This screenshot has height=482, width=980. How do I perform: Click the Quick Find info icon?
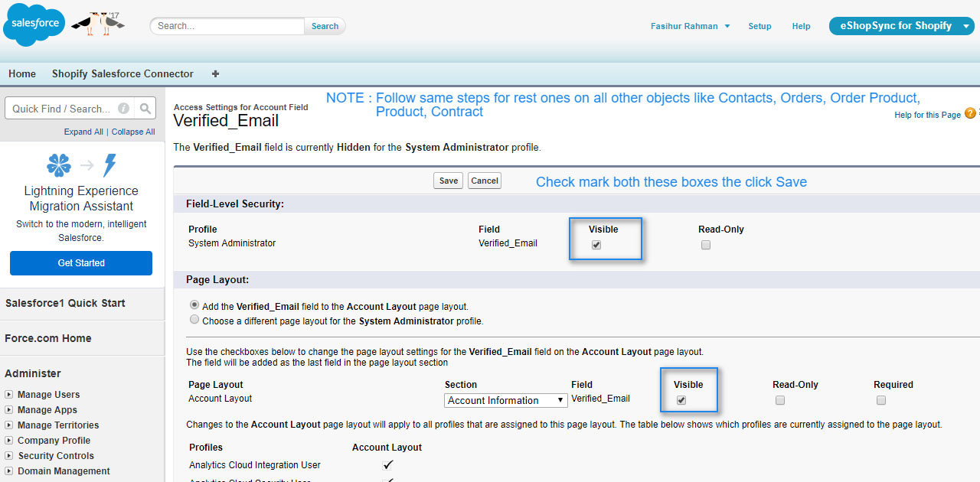pyautogui.click(x=123, y=109)
